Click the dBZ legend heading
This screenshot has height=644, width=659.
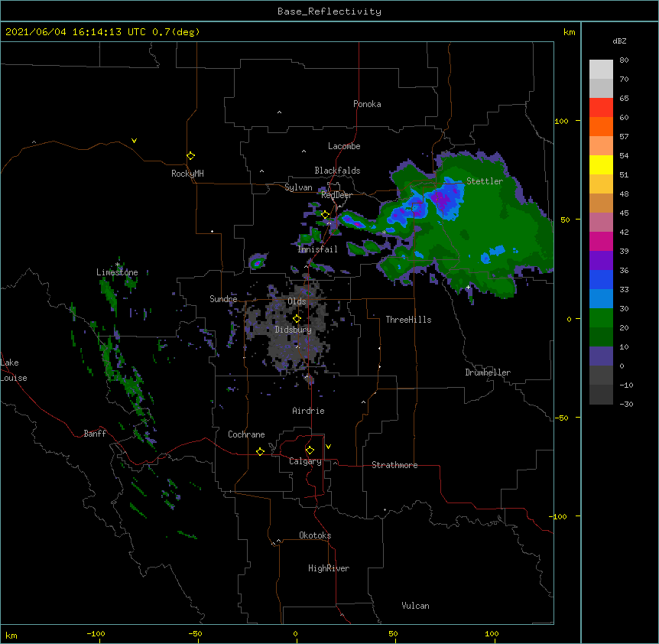coord(619,41)
